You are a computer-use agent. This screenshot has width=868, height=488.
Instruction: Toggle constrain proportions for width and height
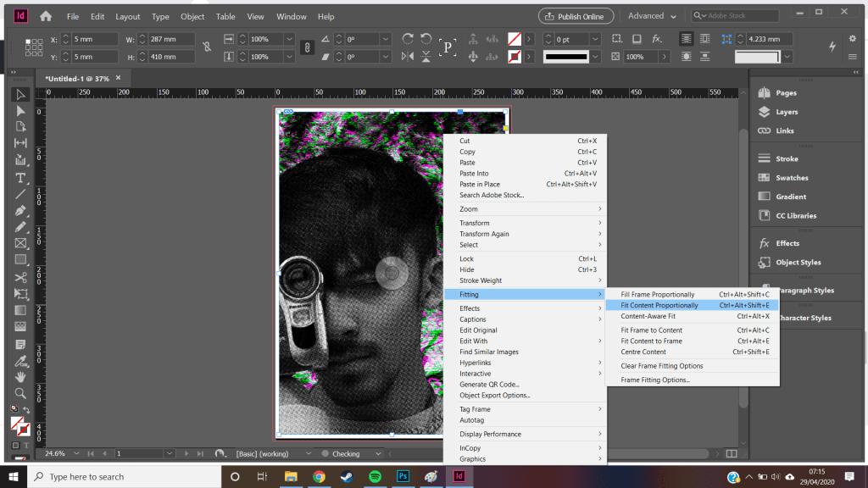coord(207,48)
